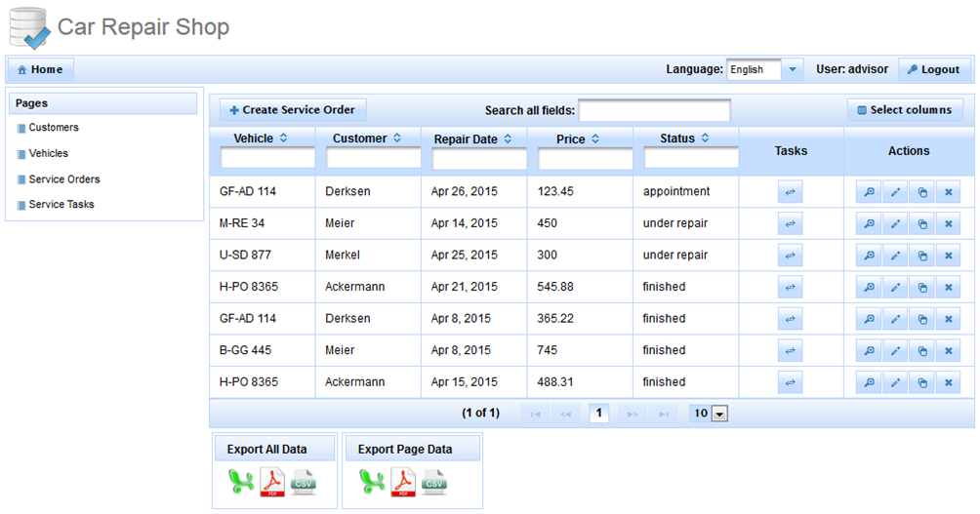
Task: Edit the GF-AD 114 Apr 8 order
Action: pos(895,319)
